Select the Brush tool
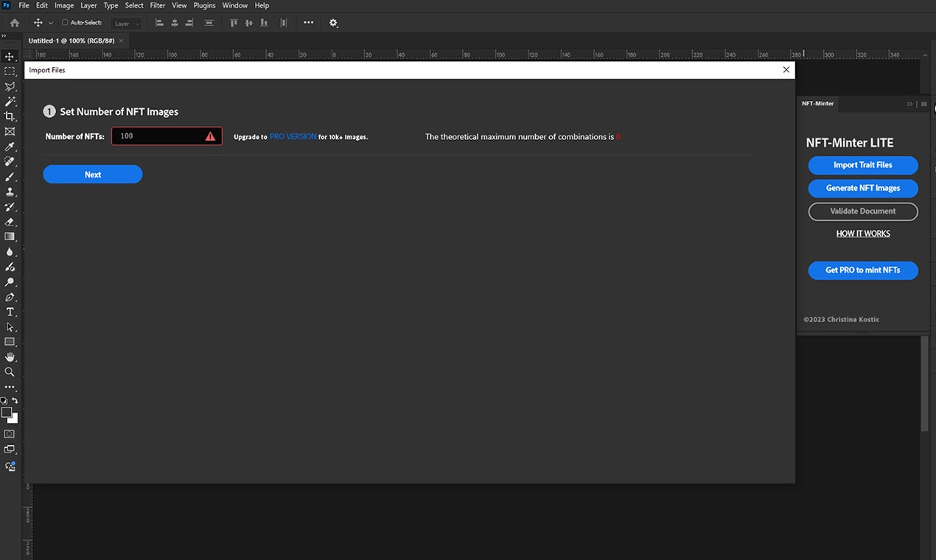 (x=10, y=177)
